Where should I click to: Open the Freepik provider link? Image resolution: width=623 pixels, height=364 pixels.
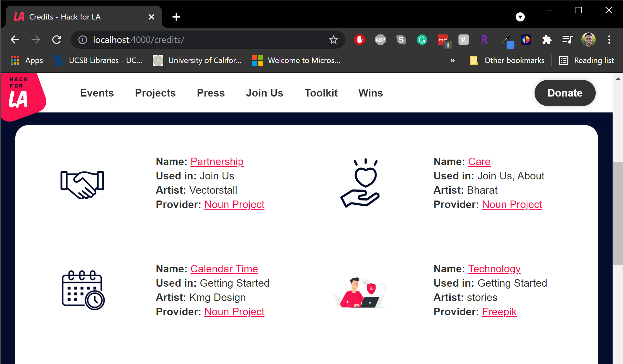pyautogui.click(x=499, y=312)
